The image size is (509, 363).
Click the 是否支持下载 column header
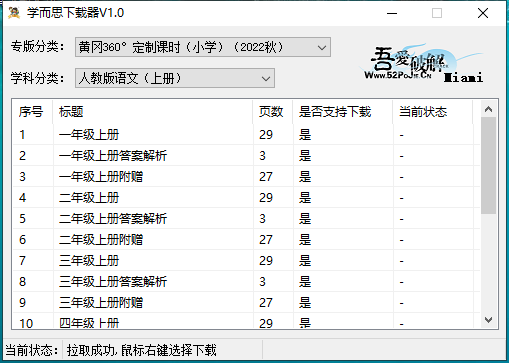point(342,112)
